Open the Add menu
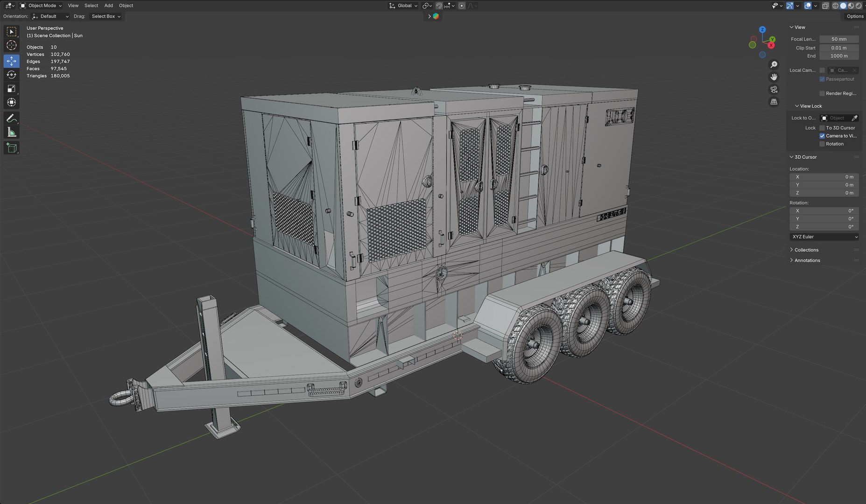Image resolution: width=866 pixels, height=504 pixels. (108, 6)
